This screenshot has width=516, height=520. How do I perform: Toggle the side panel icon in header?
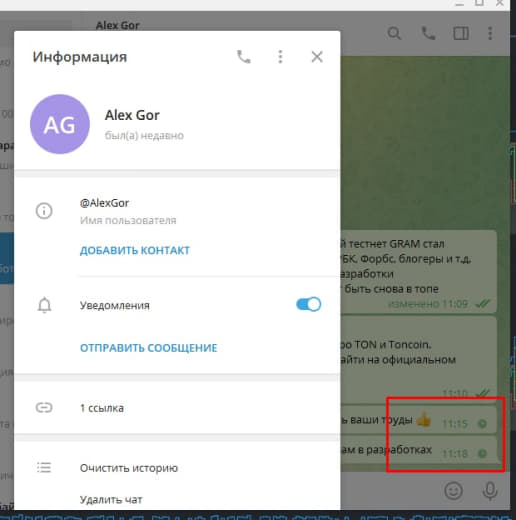pos(461,33)
